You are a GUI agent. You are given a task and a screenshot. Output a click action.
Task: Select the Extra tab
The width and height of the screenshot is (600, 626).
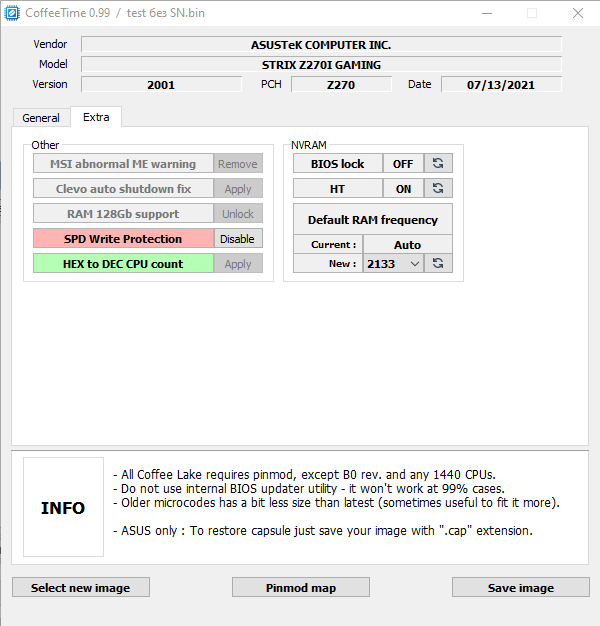tap(96, 117)
